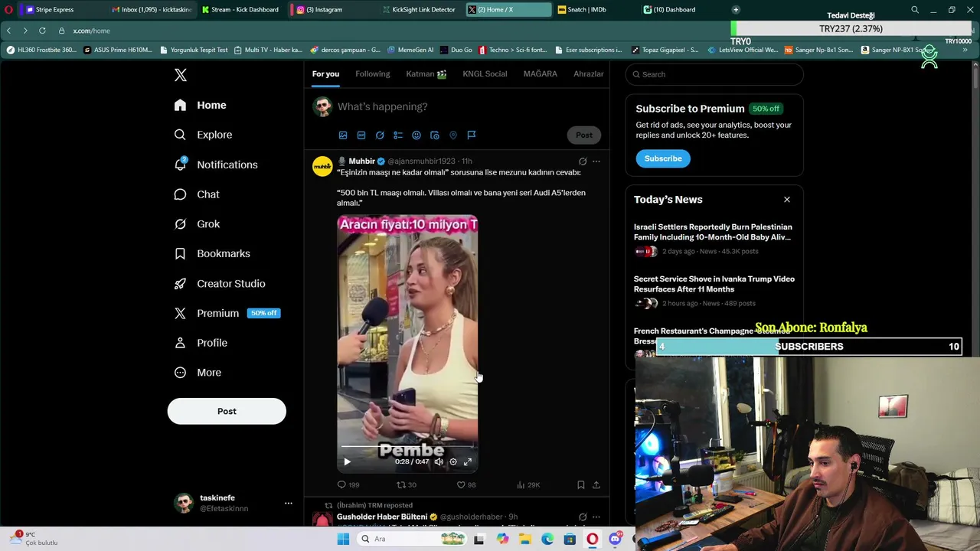Switch to Stream - Kick Dashboard browser tab
The height and width of the screenshot is (551, 980).
240,9
